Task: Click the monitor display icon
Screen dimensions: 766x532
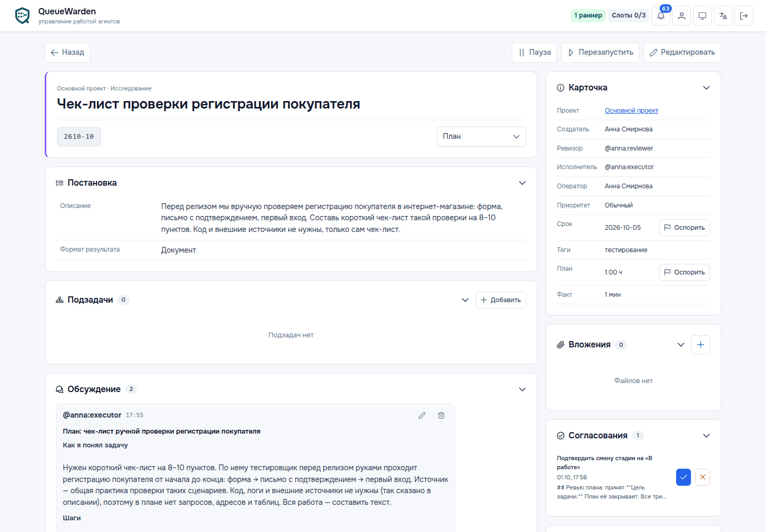Action: (702, 16)
